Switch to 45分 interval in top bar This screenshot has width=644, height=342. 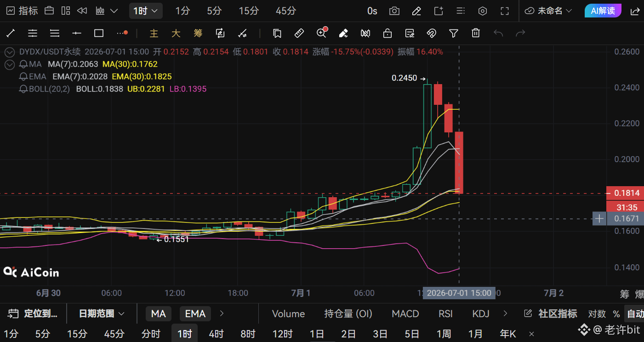click(286, 11)
